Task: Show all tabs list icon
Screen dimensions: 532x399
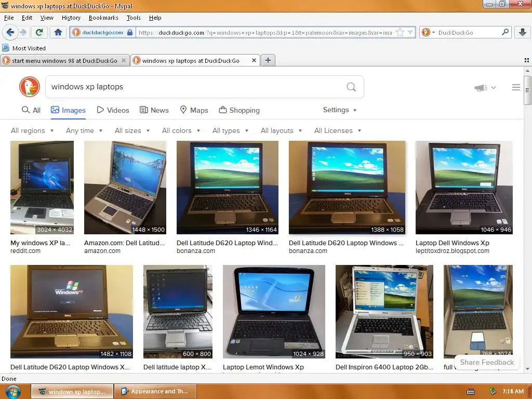Action: [527, 60]
